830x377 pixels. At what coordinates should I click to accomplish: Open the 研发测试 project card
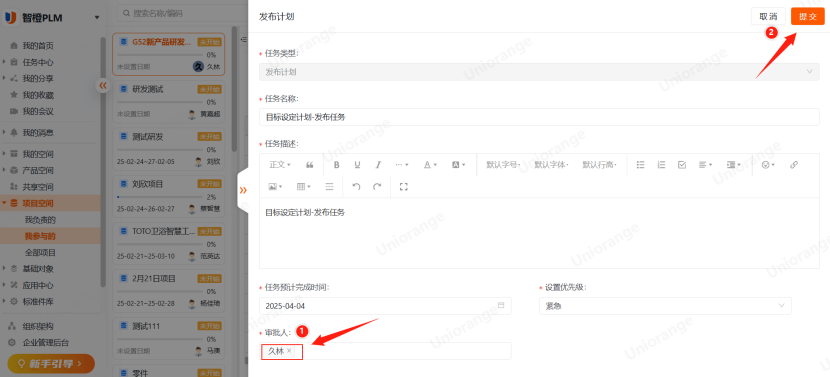click(168, 102)
